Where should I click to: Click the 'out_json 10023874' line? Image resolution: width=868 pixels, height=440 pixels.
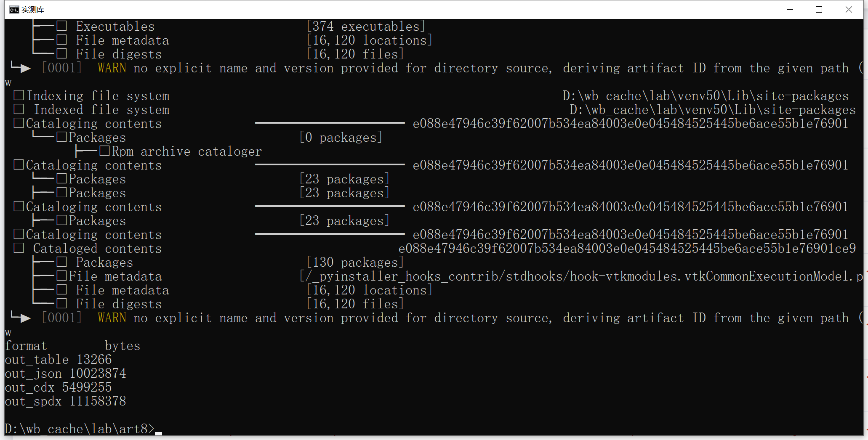[x=65, y=373]
